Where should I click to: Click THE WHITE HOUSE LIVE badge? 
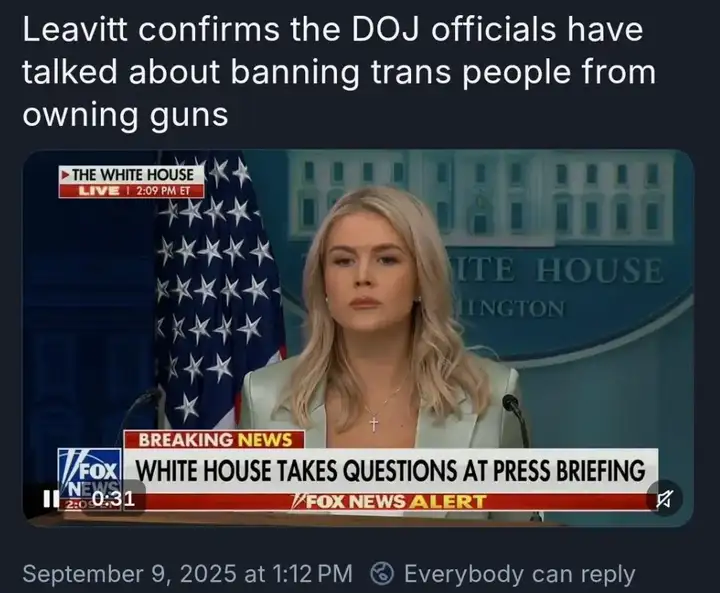(132, 181)
